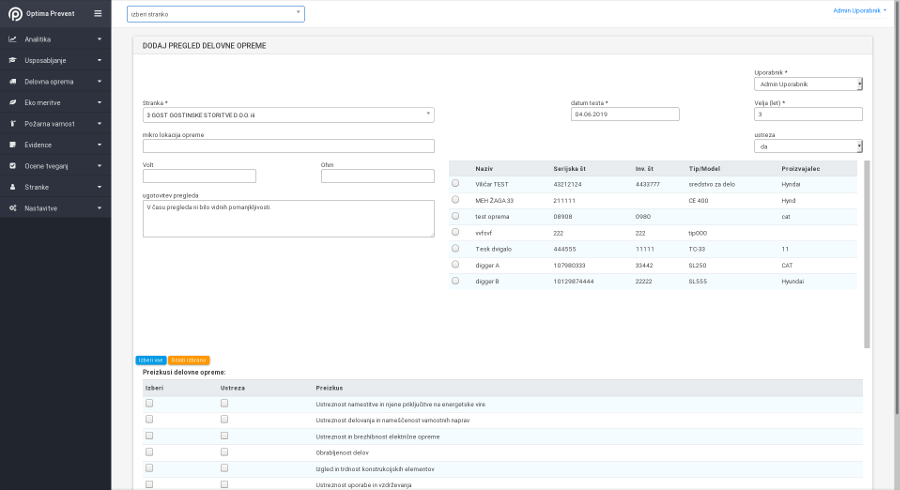Expand Nastavitve submenu arrow
Image resolution: width=900 pixels, height=490 pixels.
point(99,208)
